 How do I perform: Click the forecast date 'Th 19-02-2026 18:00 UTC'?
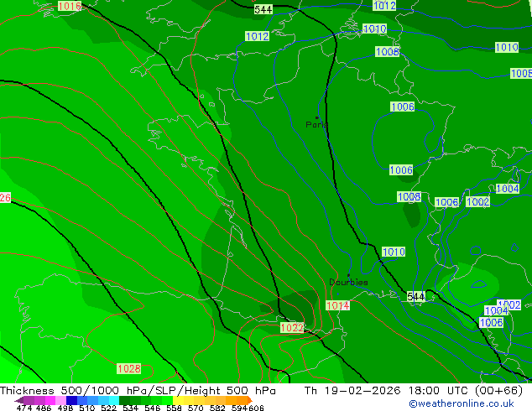tap(386, 391)
